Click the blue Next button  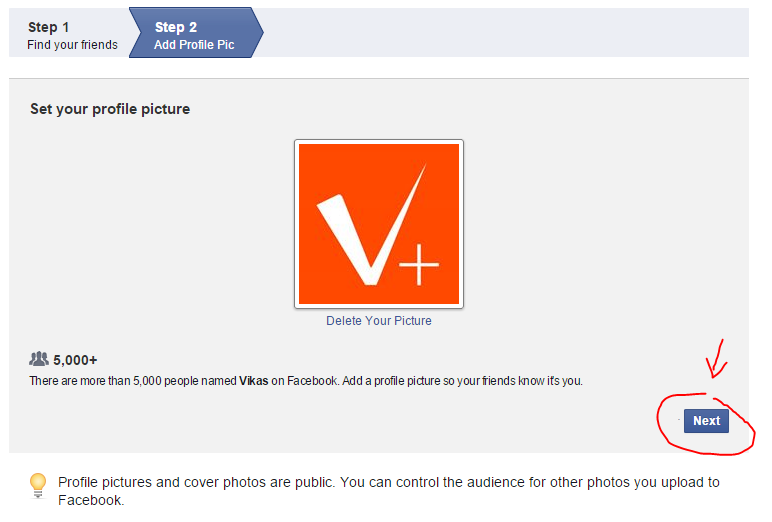[706, 421]
